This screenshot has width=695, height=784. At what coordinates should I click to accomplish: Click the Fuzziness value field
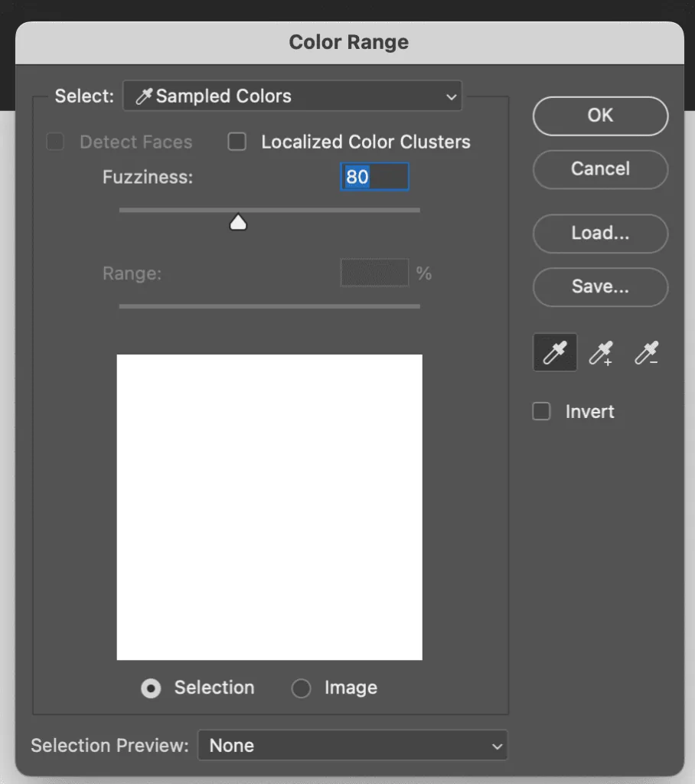tap(374, 177)
